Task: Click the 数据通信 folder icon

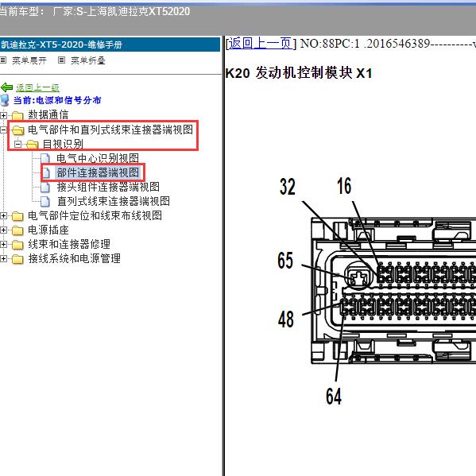Action: pos(17,115)
